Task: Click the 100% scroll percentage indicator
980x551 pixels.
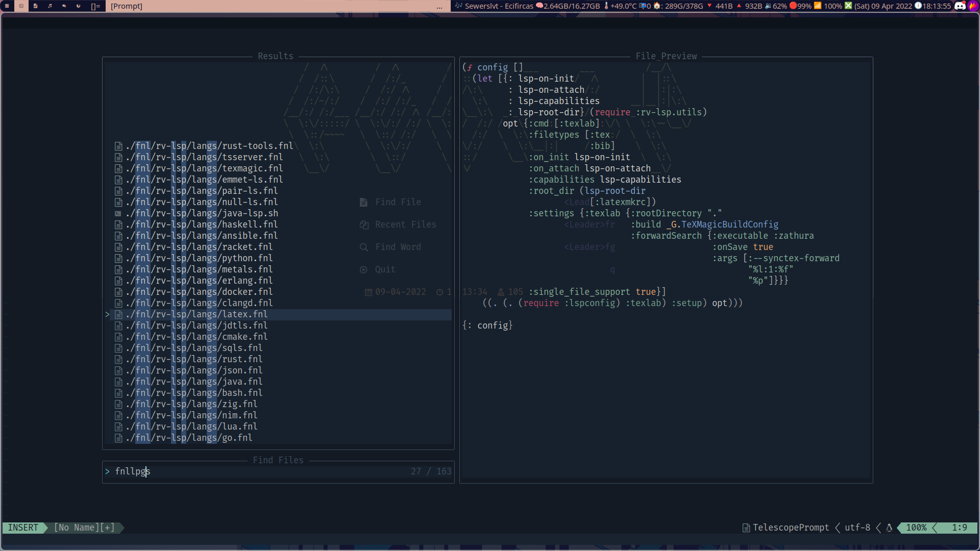Action: [916, 528]
